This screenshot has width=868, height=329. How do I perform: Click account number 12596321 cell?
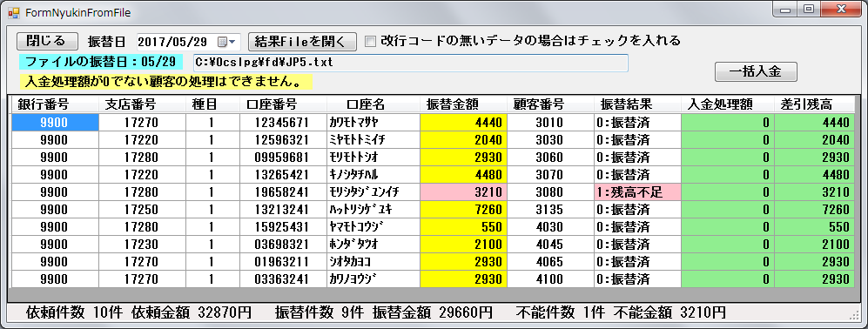coord(284,140)
